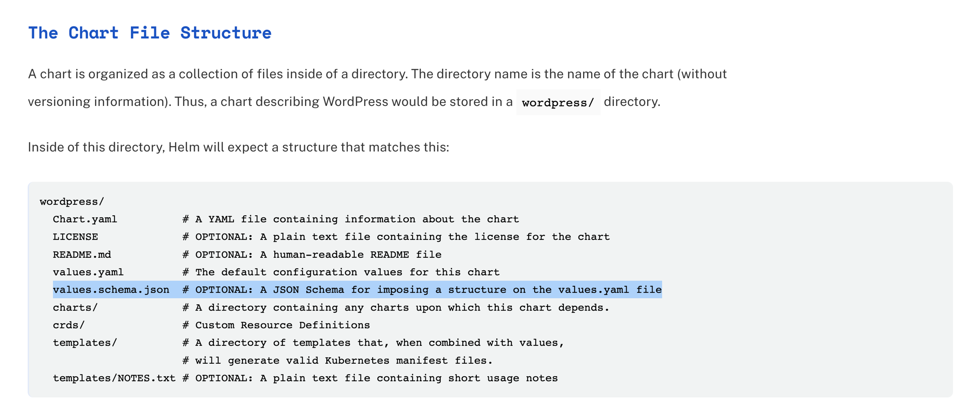This screenshot has height=417, width=980.
Task: Click the highlighted values.schema.json filename
Action: pyautogui.click(x=111, y=290)
